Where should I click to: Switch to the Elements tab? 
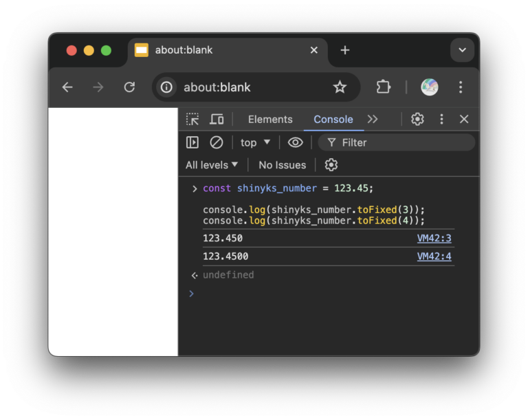(x=270, y=119)
